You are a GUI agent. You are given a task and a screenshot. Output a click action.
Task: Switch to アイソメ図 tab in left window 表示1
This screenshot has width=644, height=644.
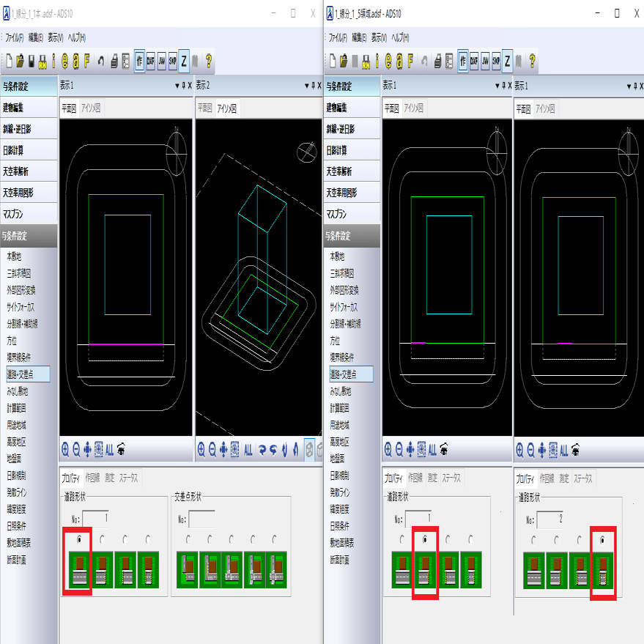(91, 108)
